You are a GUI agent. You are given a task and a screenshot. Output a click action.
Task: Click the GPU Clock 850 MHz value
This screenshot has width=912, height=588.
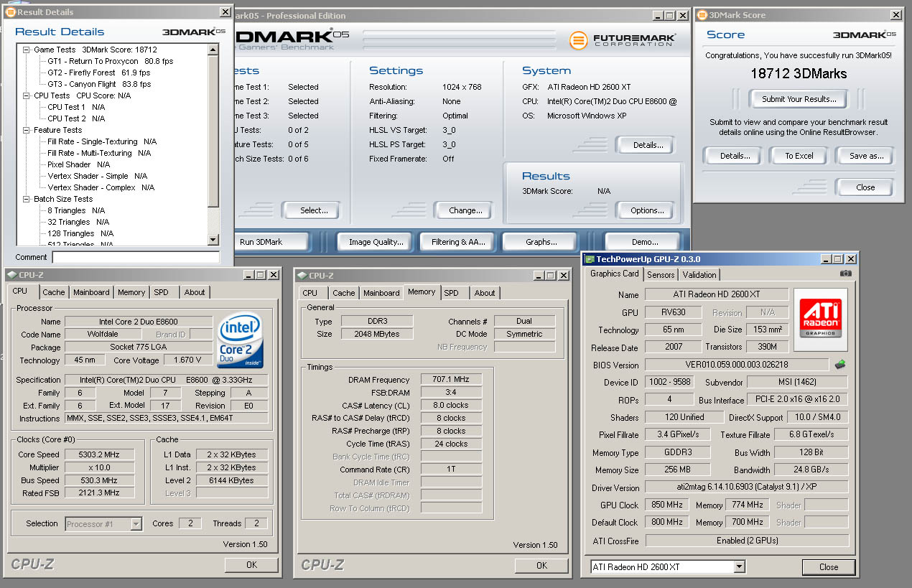pyautogui.click(x=668, y=505)
